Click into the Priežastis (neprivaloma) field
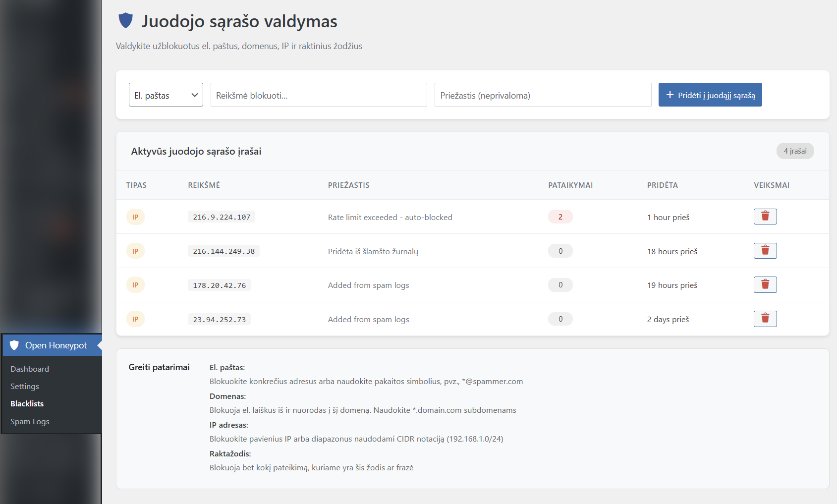The image size is (837, 504). point(543,95)
